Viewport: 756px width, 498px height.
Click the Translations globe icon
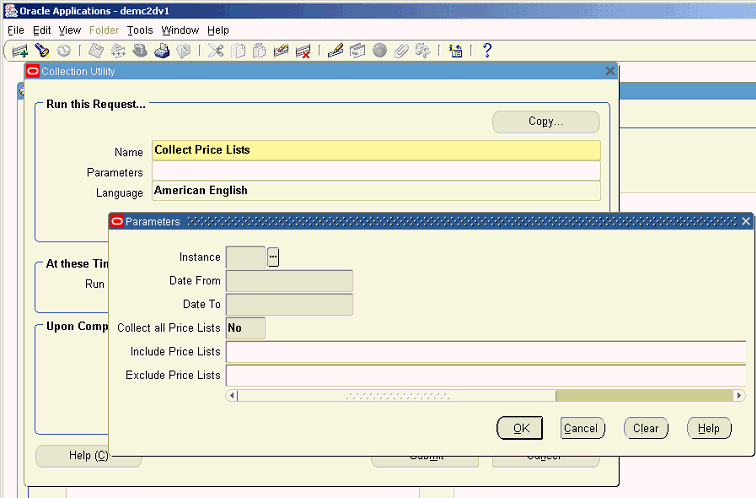[379, 50]
